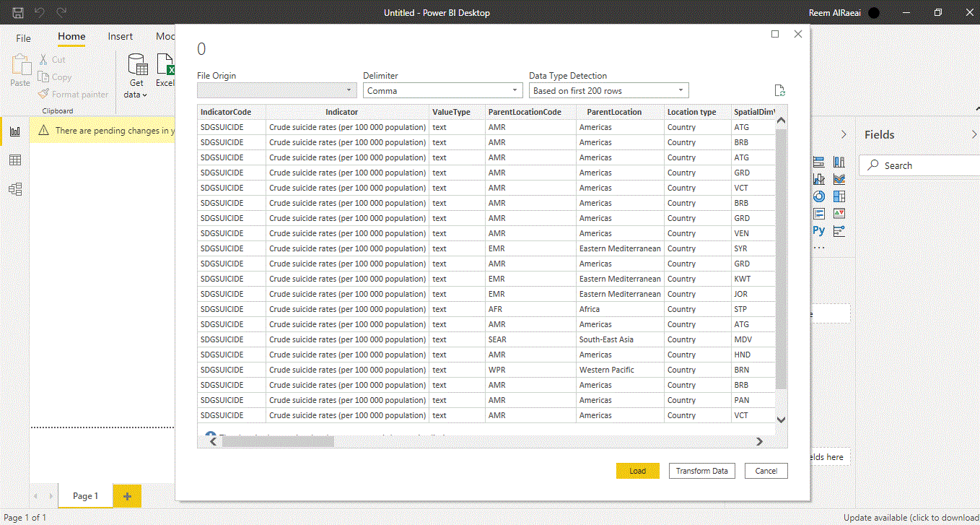Click the SYR cell

tap(753, 248)
